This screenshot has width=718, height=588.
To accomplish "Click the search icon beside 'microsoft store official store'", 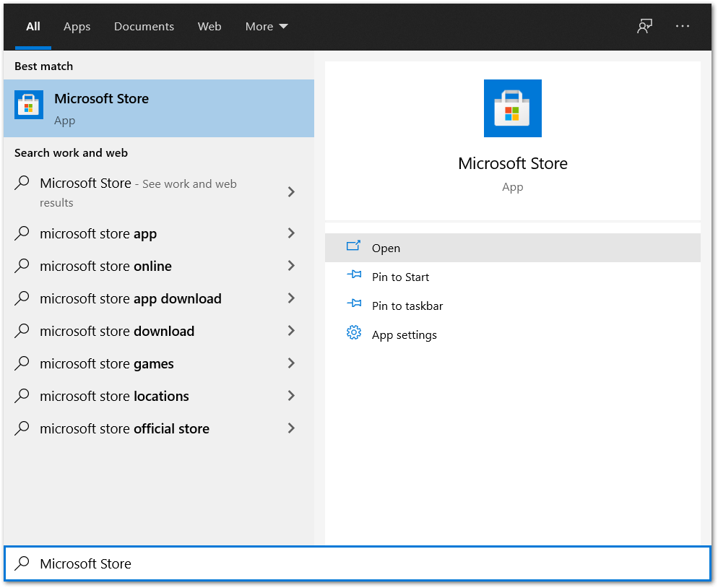I will (22, 428).
